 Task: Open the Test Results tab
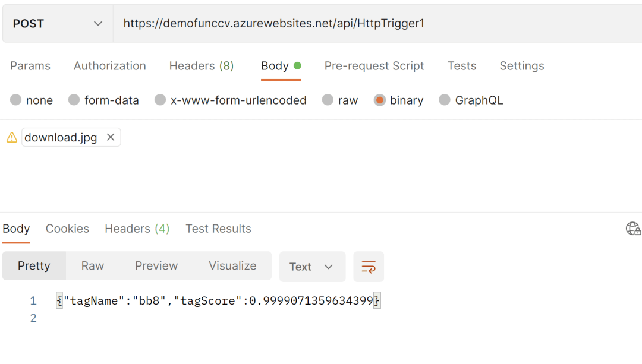click(x=218, y=229)
